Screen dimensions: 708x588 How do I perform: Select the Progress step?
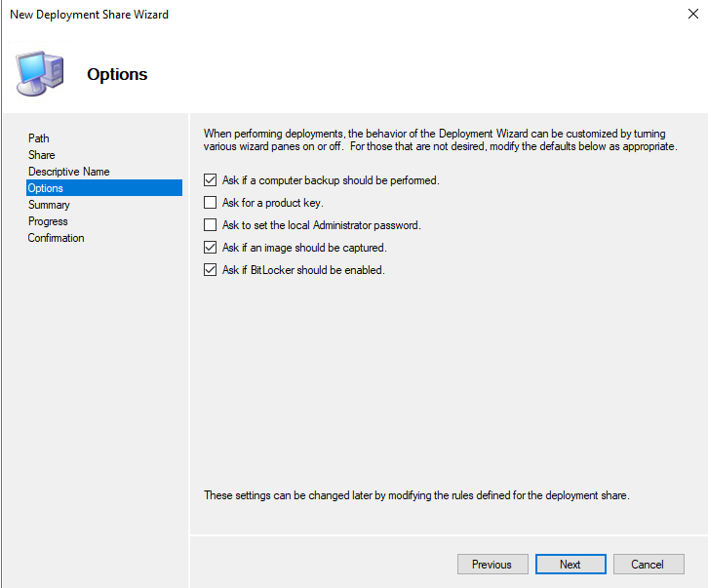coord(48,221)
